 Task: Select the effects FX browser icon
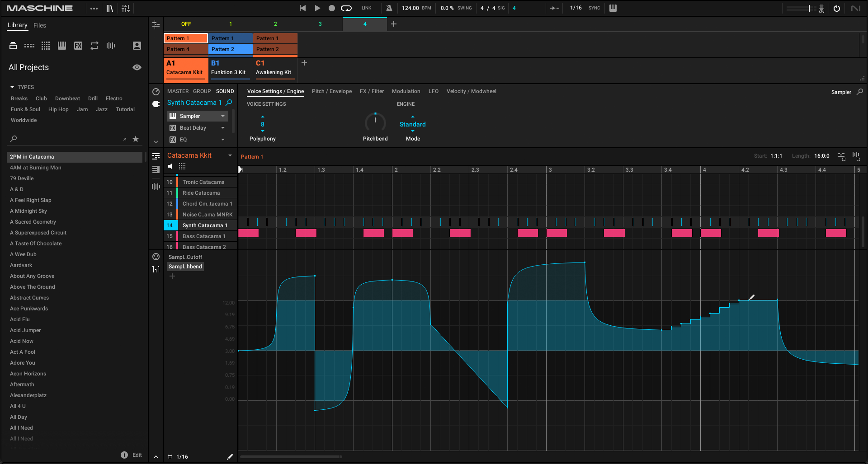point(78,46)
